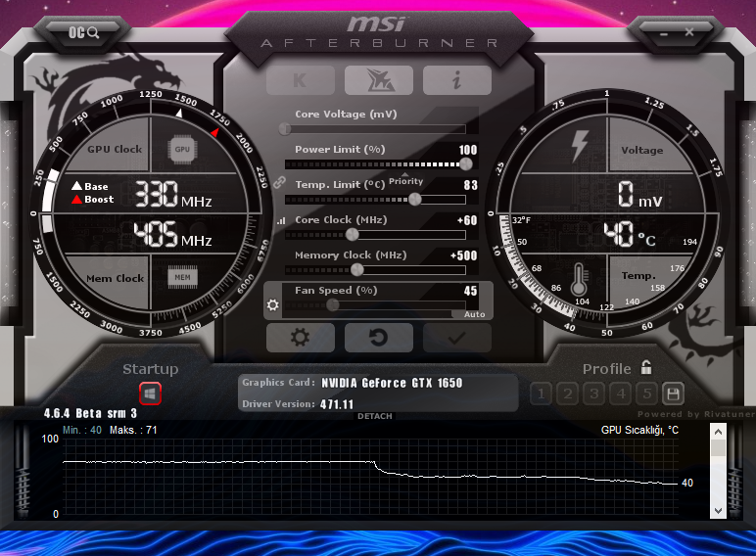
Task: Toggle Windows startup apply icon
Action: click(x=150, y=394)
